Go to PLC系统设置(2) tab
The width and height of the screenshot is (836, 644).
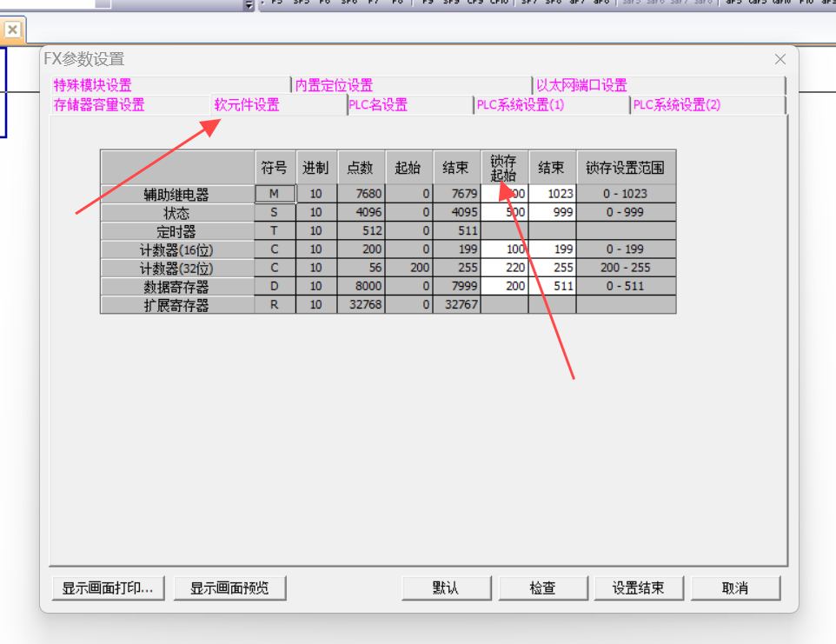[x=677, y=105]
